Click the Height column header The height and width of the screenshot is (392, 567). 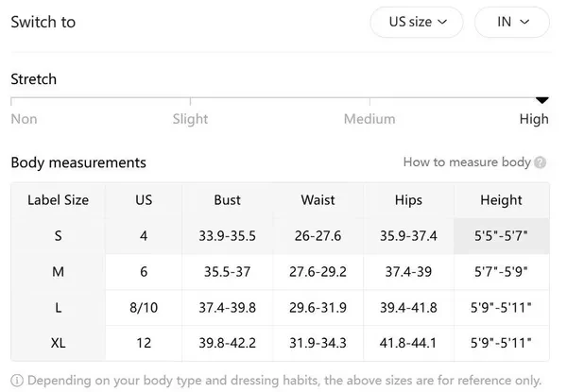pyautogui.click(x=501, y=200)
